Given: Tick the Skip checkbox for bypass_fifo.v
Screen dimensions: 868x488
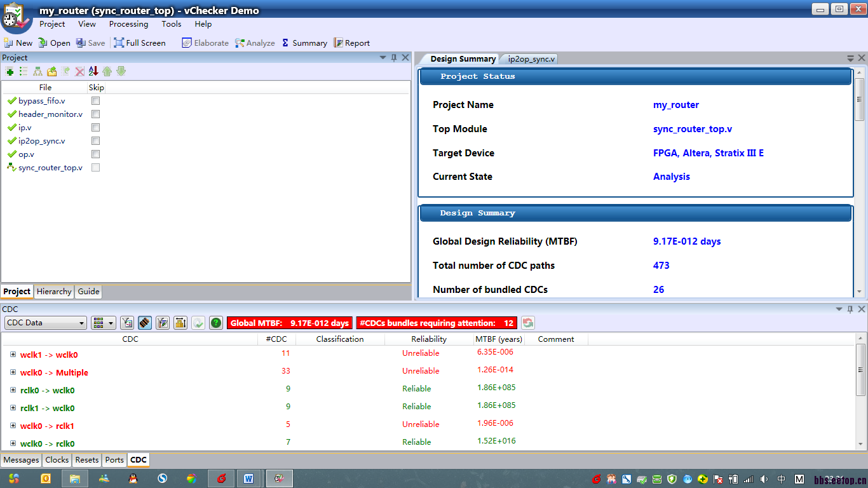Looking at the screenshot, I should (95, 101).
